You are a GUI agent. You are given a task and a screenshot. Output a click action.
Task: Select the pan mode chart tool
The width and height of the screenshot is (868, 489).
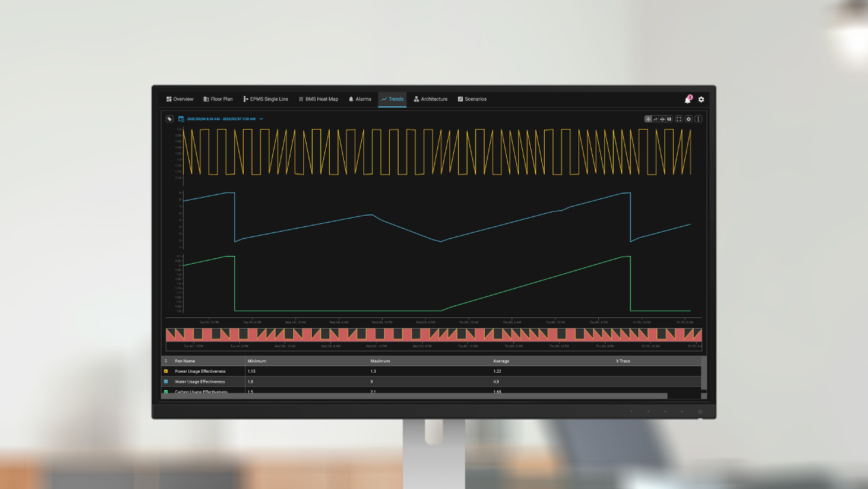coord(648,119)
